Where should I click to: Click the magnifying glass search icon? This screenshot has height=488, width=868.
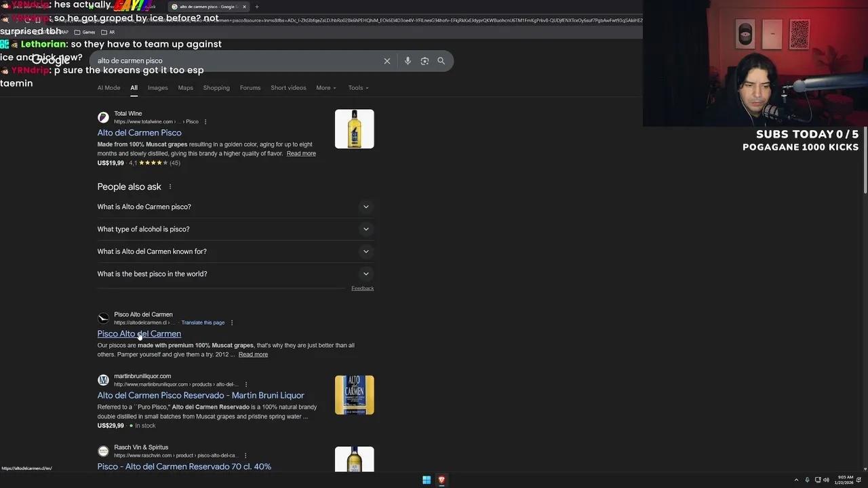(x=441, y=61)
